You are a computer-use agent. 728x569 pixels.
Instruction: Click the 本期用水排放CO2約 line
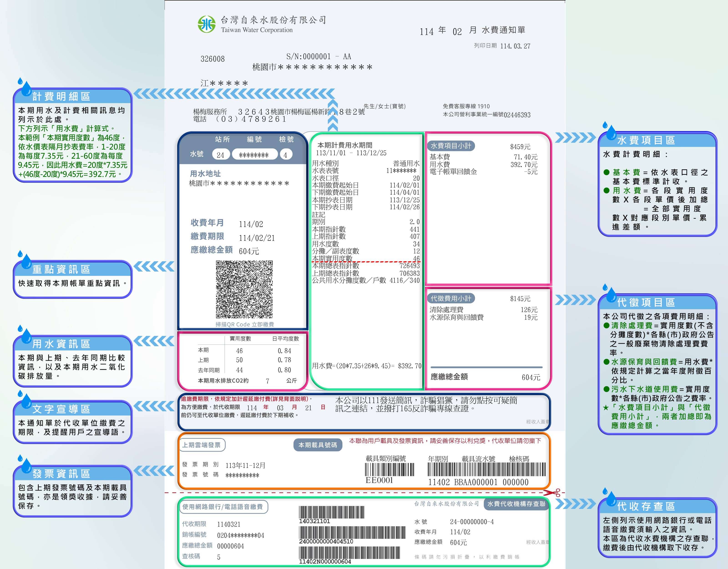tap(247, 381)
